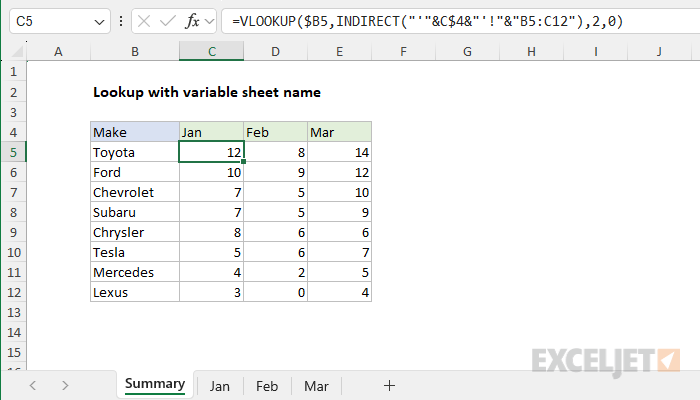Open Insert Function fx icon

[192, 21]
